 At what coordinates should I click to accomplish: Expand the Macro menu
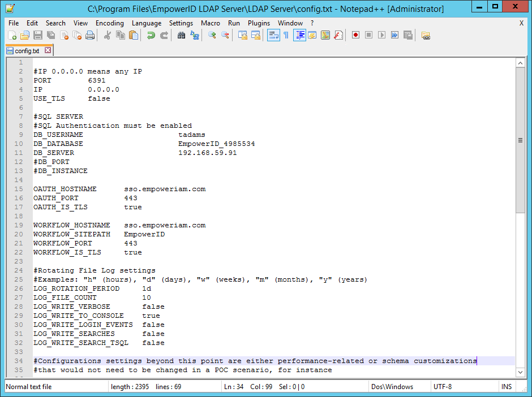pyautogui.click(x=210, y=23)
